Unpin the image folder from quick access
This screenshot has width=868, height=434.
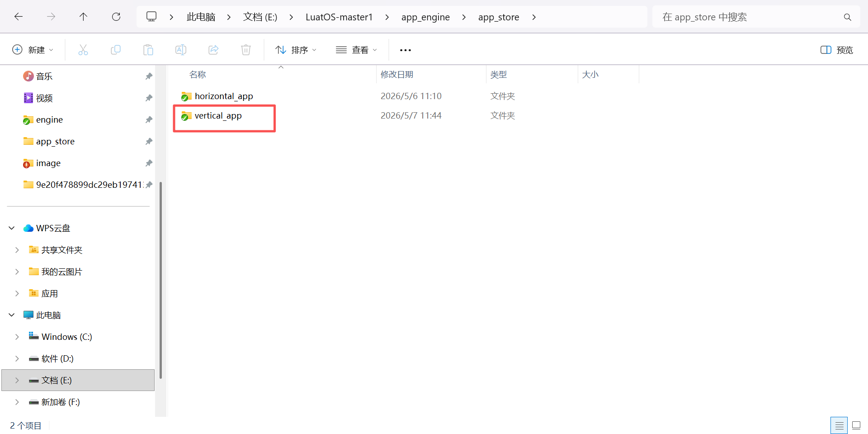click(149, 163)
